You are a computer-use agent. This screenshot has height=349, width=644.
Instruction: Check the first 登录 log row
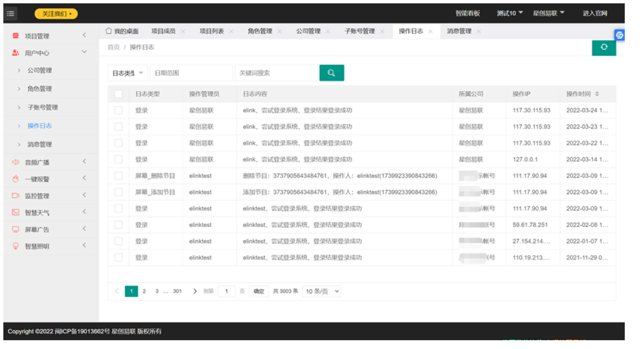118,110
